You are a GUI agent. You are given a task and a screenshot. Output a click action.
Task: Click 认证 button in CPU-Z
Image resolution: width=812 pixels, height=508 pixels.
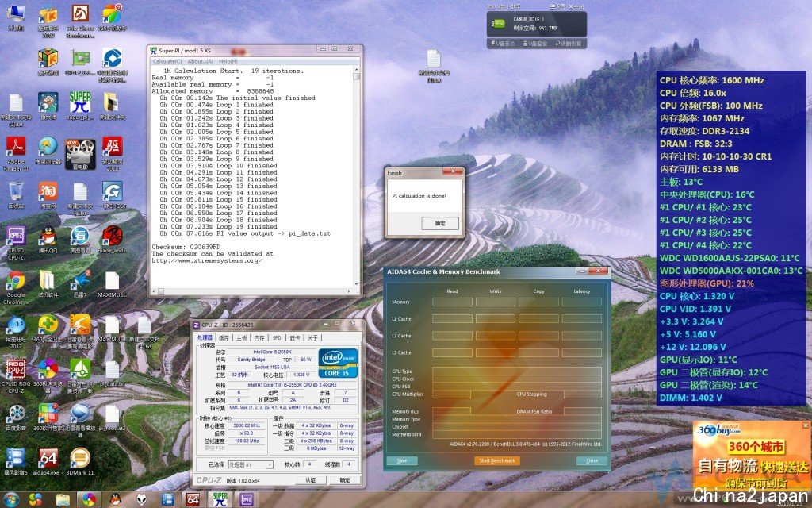pos(311,480)
